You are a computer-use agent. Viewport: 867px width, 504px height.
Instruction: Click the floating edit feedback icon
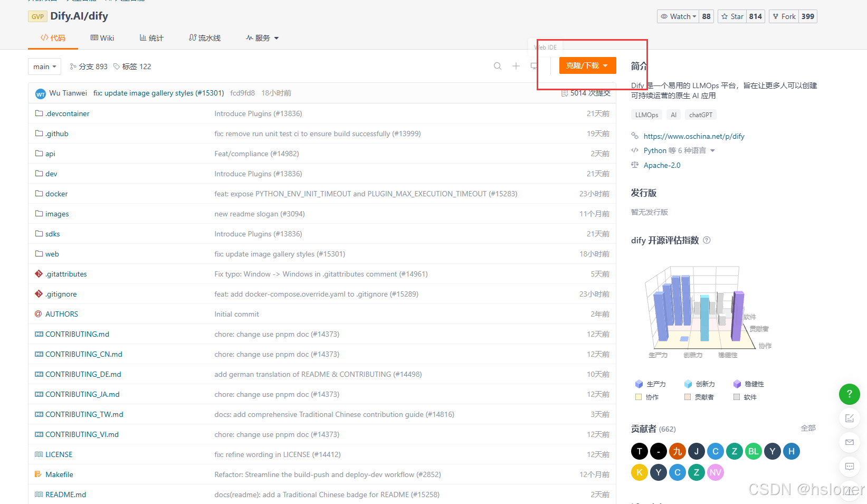(849, 418)
